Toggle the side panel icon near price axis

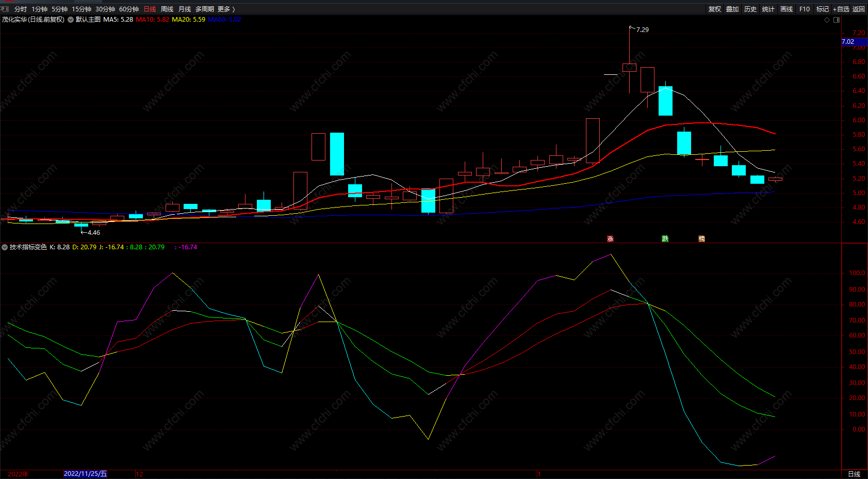coord(837,20)
